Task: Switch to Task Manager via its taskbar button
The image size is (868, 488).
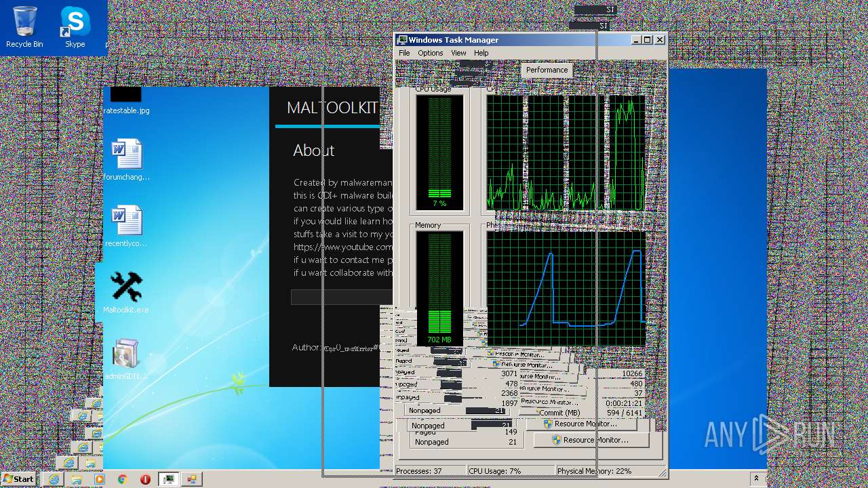Action: (168, 479)
